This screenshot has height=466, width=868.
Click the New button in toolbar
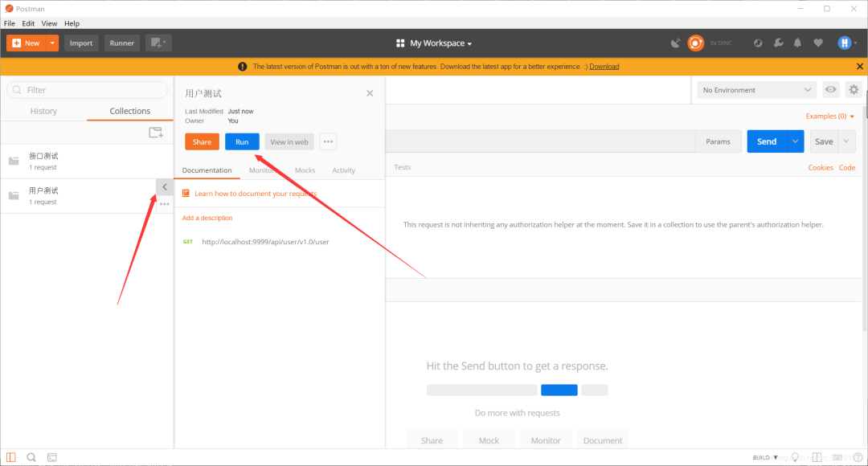click(x=26, y=43)
